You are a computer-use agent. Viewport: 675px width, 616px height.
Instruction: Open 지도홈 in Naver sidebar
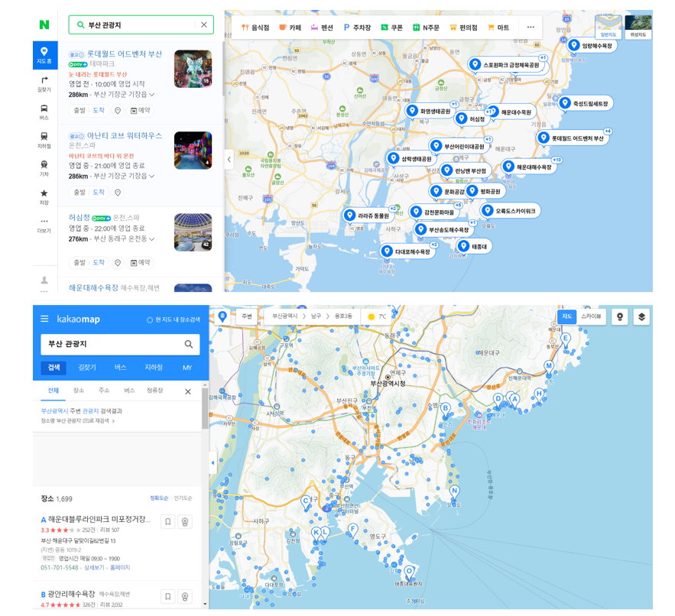(x=44, y=56)
